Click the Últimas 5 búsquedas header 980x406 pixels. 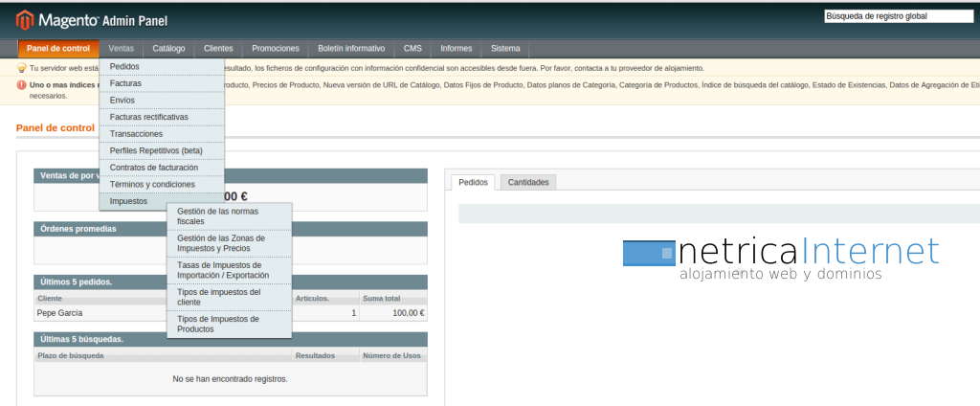pyautogui.click(x=231, y=339)
